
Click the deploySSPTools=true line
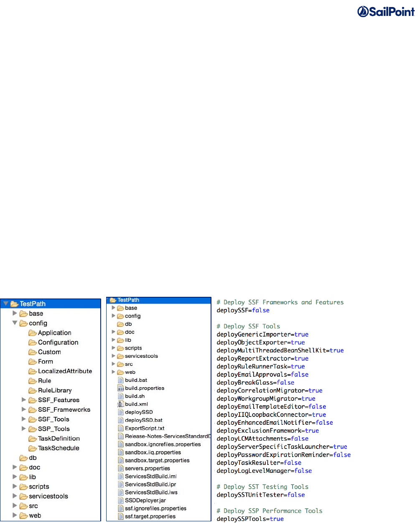(x=250, y=519)
